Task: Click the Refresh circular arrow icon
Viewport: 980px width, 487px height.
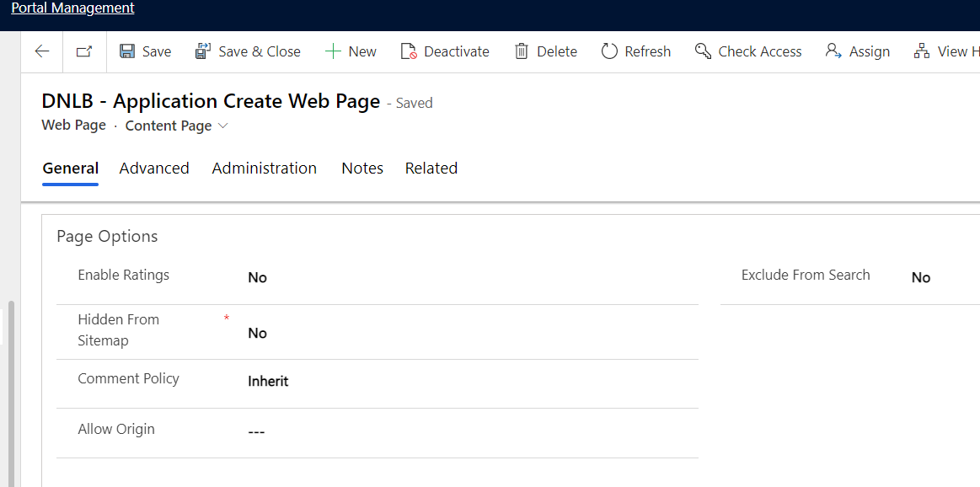Action: [609, 51]
